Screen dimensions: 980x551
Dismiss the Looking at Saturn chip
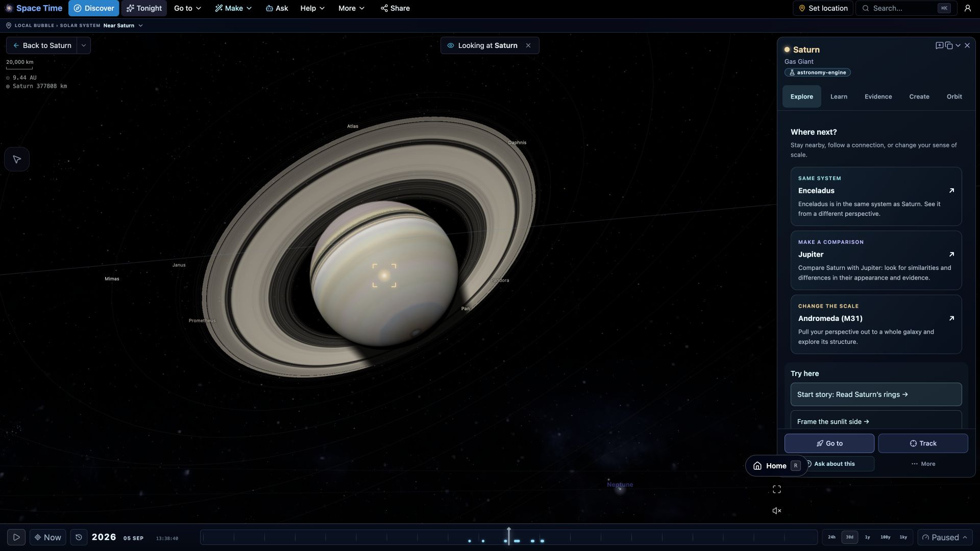click(528, 45)
